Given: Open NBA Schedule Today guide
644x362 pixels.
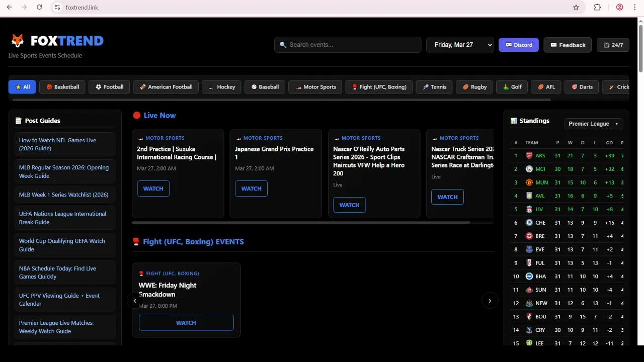Looking at the screenshot, I should click(x=65, y=273).
